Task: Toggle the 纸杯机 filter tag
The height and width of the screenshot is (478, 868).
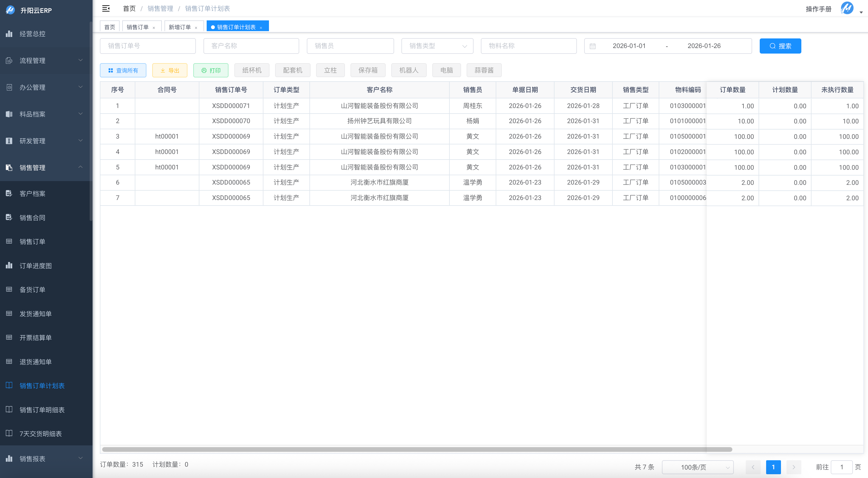Action: point(251,70)
